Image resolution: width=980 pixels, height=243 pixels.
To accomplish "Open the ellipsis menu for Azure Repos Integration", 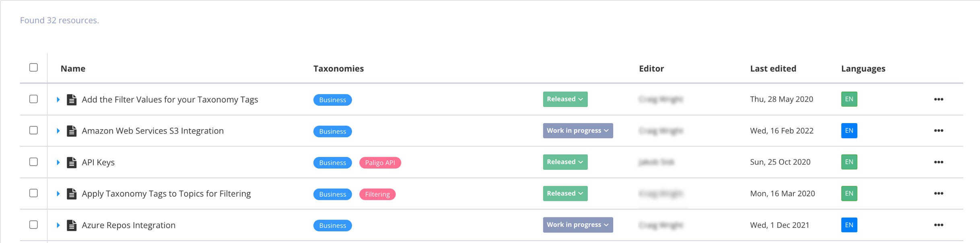I will pyautogui.click(x=939, y=225).
